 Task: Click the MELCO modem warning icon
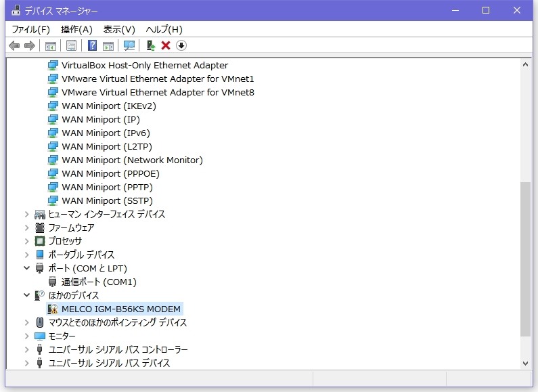(53, 309)
